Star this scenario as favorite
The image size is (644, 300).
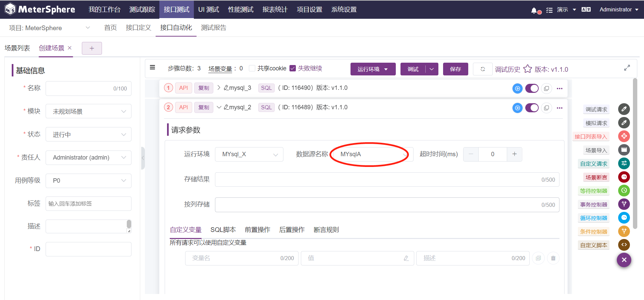click(528, 69)
